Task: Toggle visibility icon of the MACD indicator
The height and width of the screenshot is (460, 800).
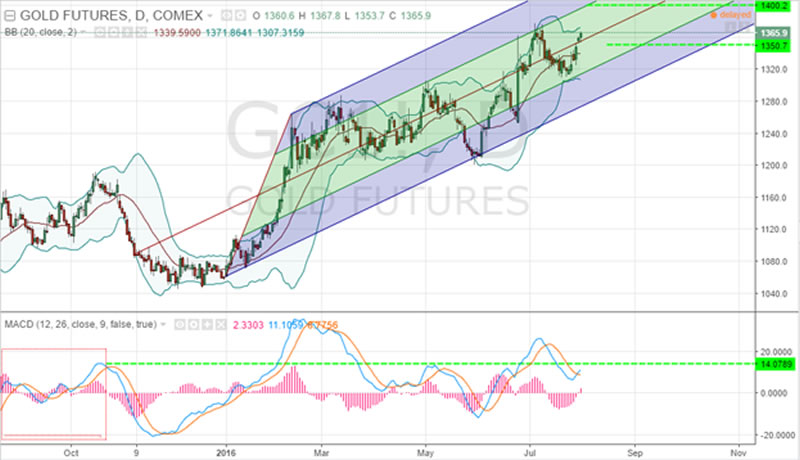Action: click(x=180, y=324)
